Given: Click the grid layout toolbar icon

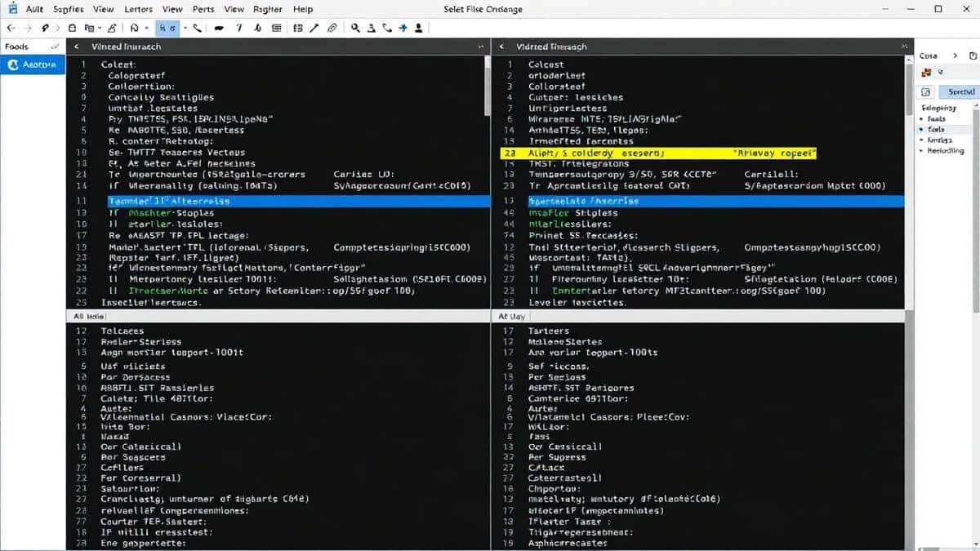Looking at the screenshot, I should point(298,28).
